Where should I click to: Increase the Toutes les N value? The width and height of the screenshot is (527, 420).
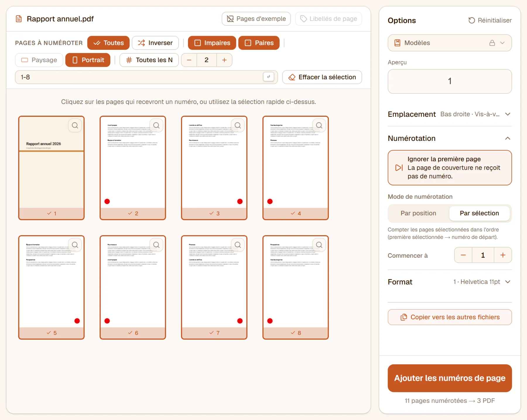pyautogui.click(x=224, y=60)
